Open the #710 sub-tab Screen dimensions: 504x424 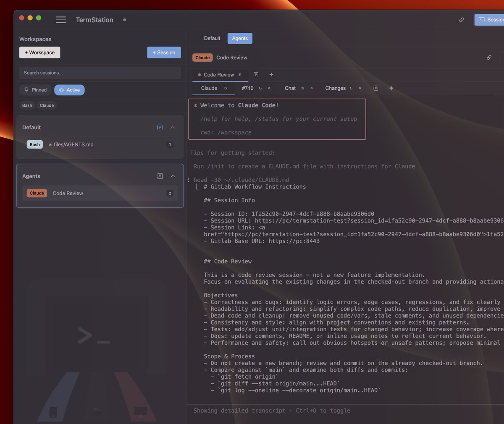pyautogui.click(x=247, y=88)
